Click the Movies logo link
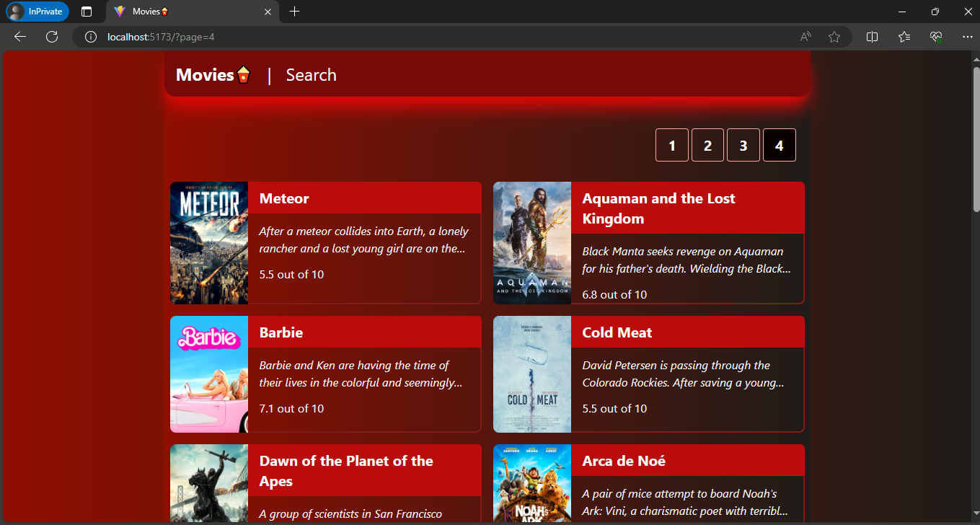 click(x=213, y=75)
